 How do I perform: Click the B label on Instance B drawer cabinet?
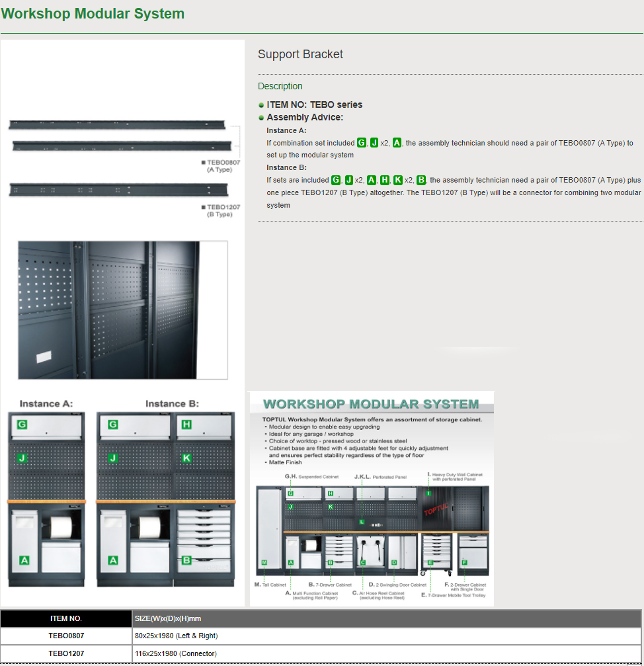186,560
